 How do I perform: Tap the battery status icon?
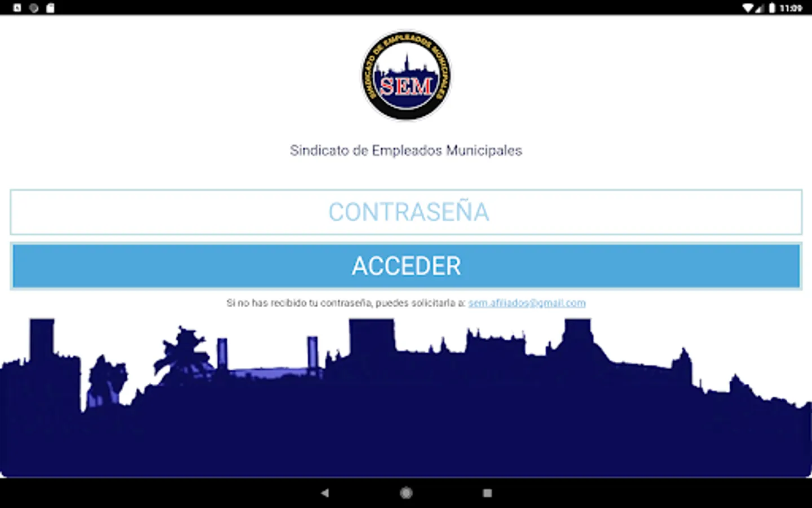click(772, 8)
